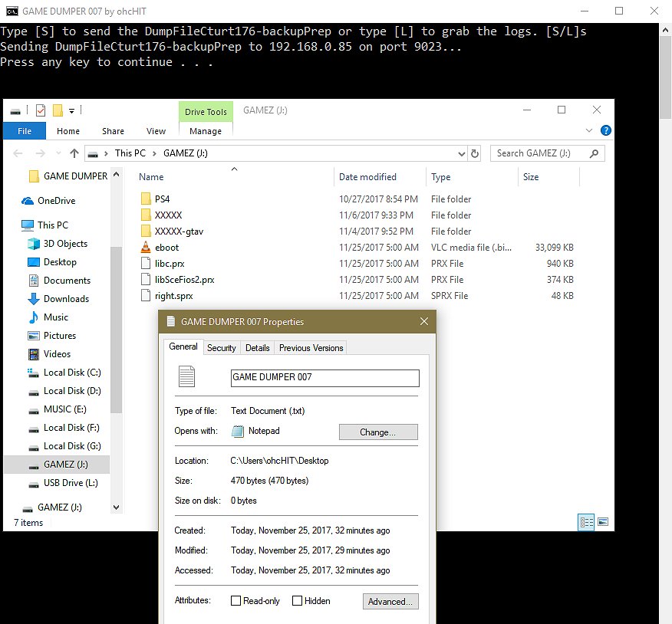Switch to the Details properties tab
672x624 pixels.
coord(257,348)
